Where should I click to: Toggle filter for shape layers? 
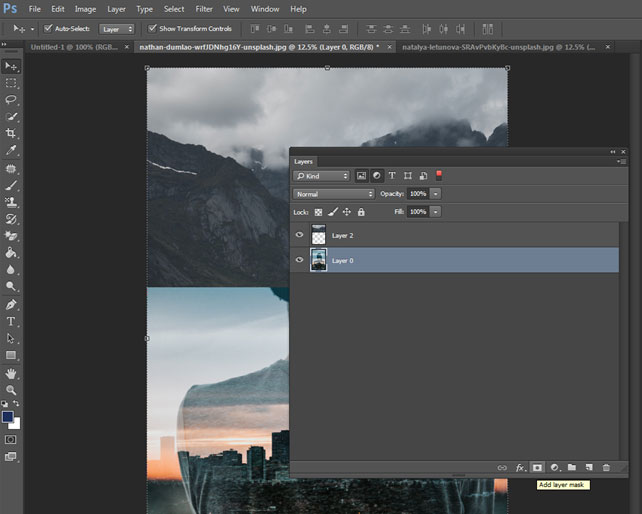[x=408, y=176]
